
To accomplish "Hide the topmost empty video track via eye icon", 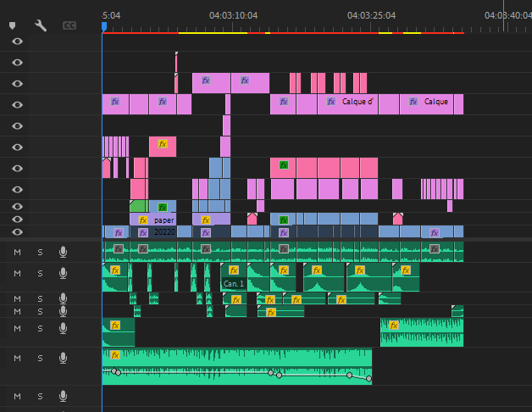I will point(17,42).
